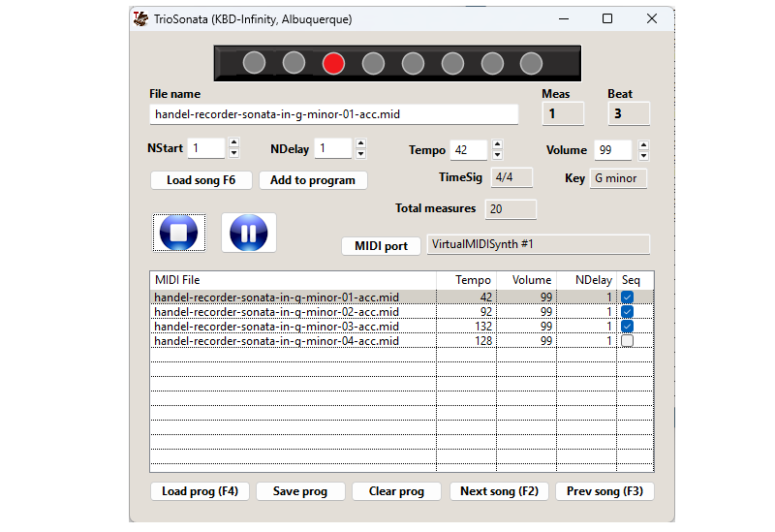Viewport: 775px width, 532px height.
Task: Uncheck Seq for the 03-acc.mid row
Action: tap(627, 327)
